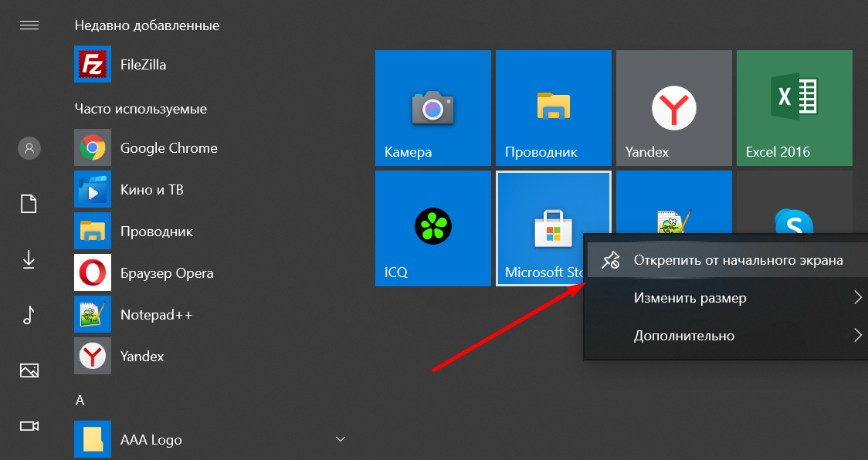
Task: Open the Изменить размер submenu
Action: click(x=726, y=298)
